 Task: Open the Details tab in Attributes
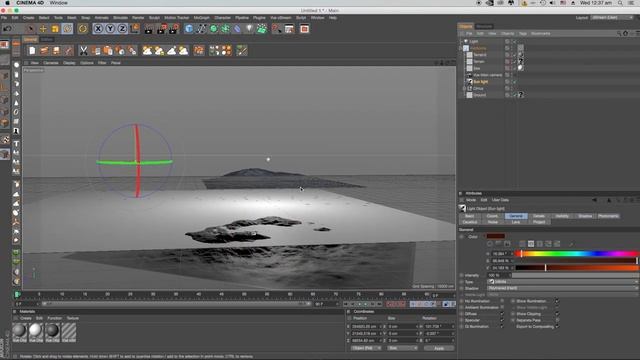[539, 216]
